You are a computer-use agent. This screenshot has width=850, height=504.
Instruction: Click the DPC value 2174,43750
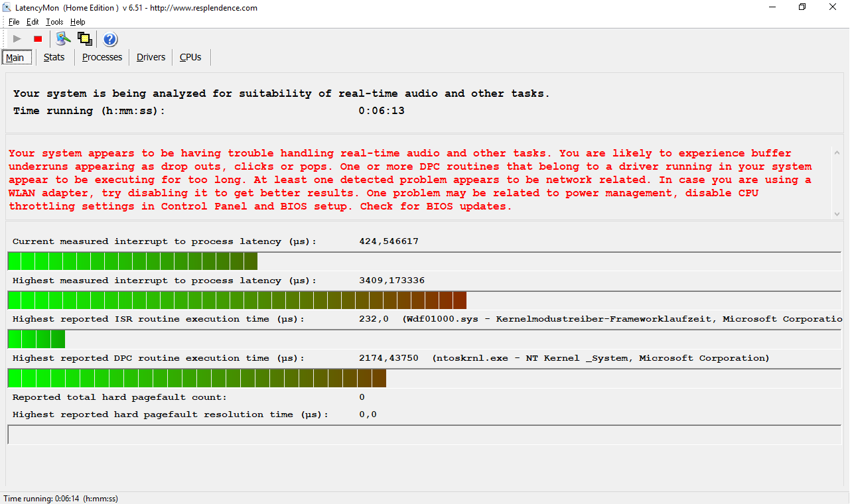[389, 358]
